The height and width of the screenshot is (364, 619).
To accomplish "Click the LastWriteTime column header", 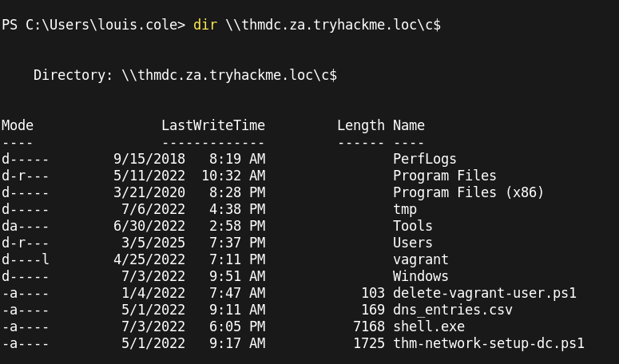I will (x=212, y=125).
